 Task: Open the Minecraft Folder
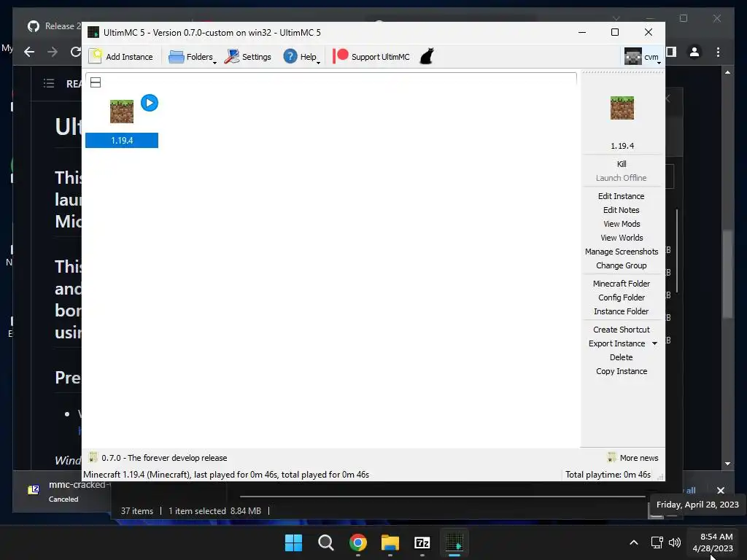point(622,284)
